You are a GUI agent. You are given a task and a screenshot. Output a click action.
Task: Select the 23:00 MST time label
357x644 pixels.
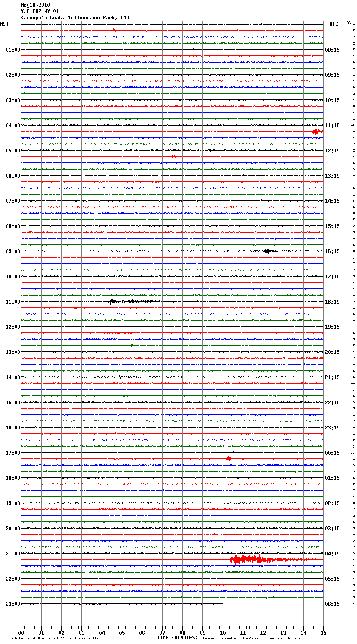(13, 604)
